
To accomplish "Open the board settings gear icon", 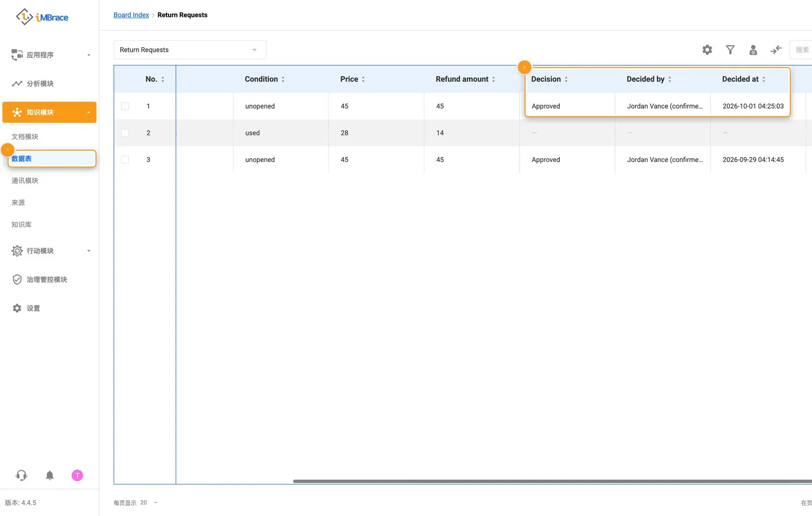I will [707, 50].
